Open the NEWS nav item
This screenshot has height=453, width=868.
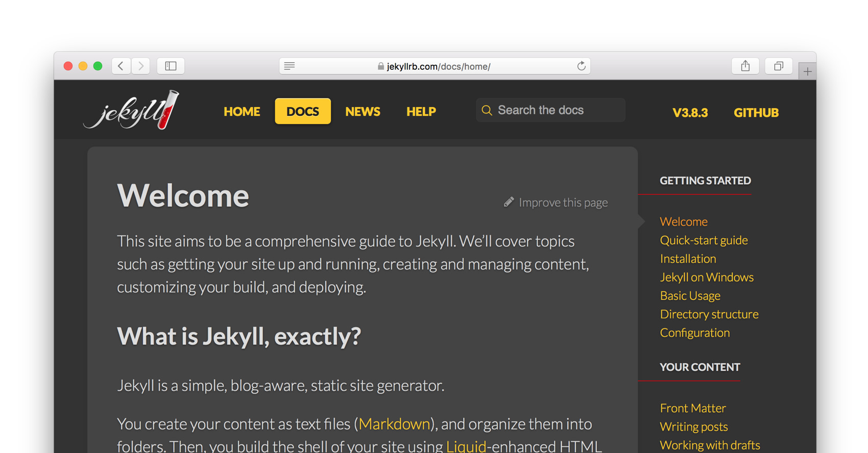(363, 111)
